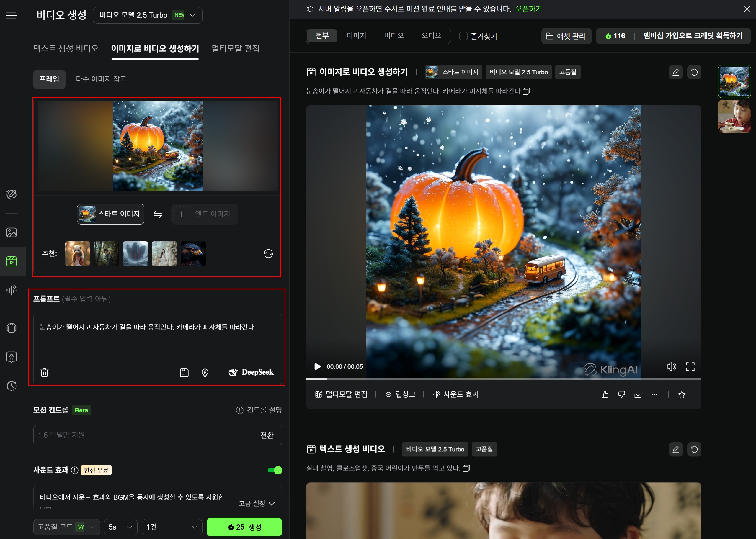
Task: Enable the 즐겨찾기 checkbox
Action: pyautogui.click(x=463, y=36)
